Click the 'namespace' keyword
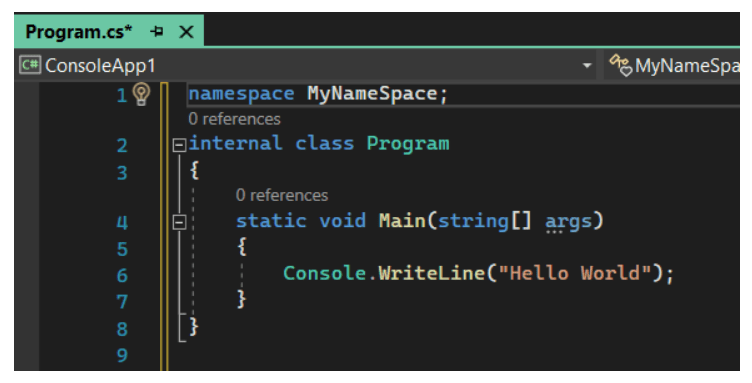The width and height of the screenshot is (752, 383). (241, 94)
